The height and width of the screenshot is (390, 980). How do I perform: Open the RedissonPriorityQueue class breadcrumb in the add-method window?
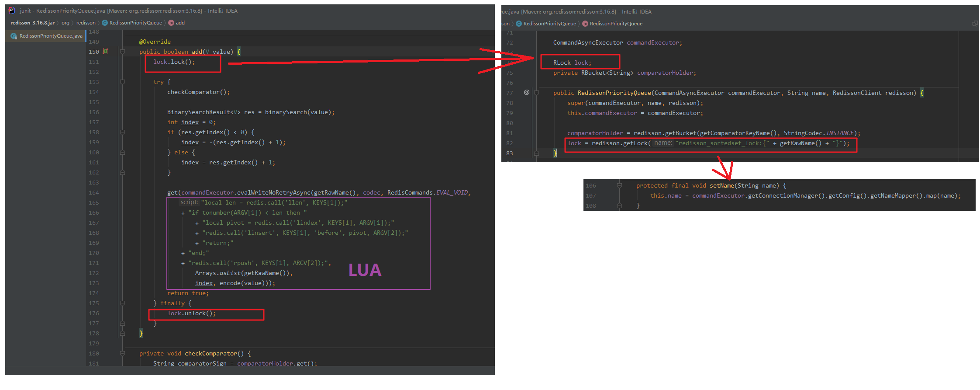tap(135, 23)
